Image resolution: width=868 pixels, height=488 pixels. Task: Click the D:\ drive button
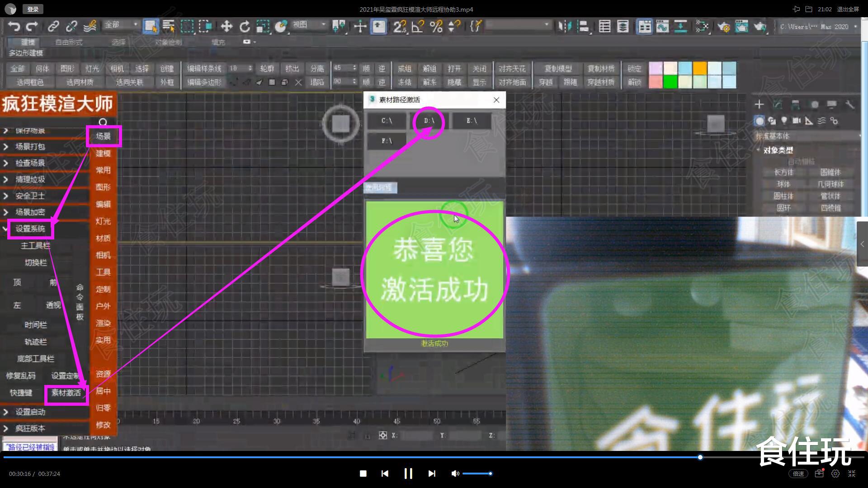click(429, 121)
